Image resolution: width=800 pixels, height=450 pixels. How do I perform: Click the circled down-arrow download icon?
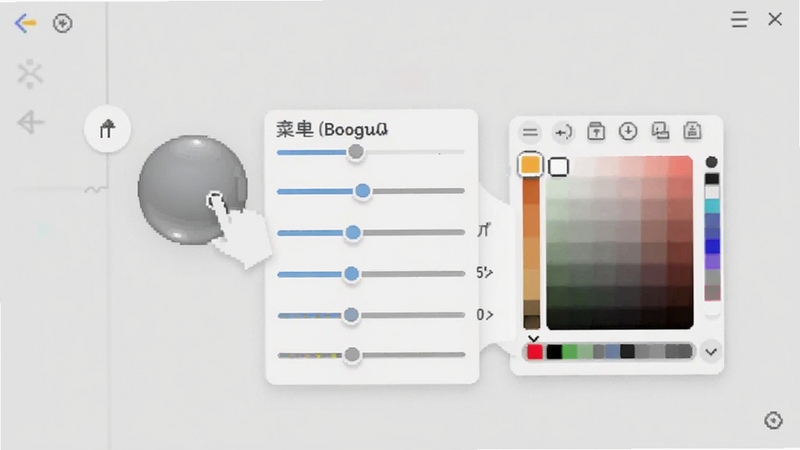tap(628, 131)
